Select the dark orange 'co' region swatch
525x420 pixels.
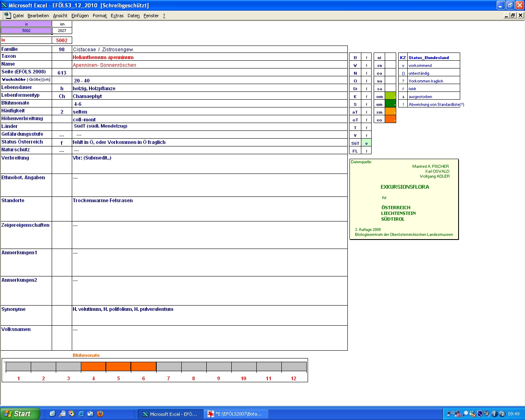click(390, 120)
